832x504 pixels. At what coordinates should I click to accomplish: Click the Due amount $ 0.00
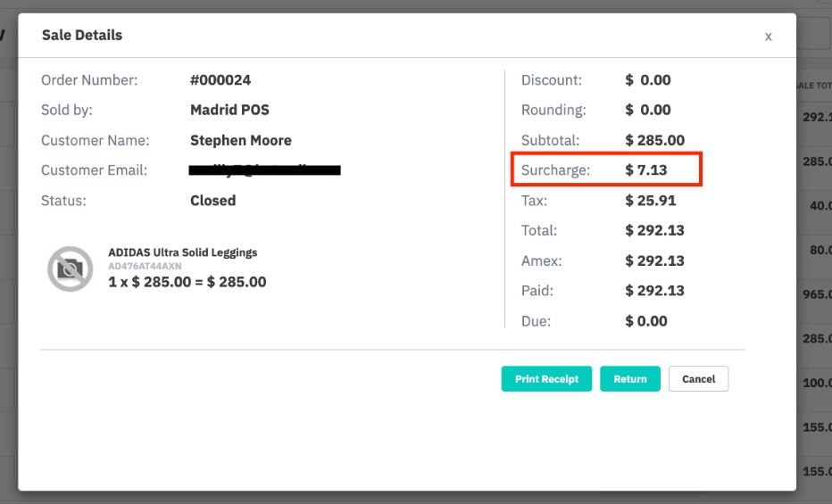[x=646, y=321]
